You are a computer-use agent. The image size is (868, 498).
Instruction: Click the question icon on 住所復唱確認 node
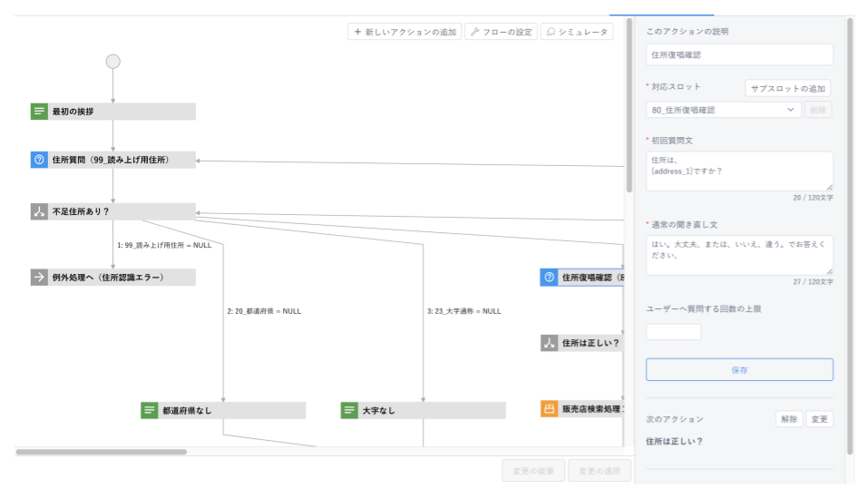point(549,278)
